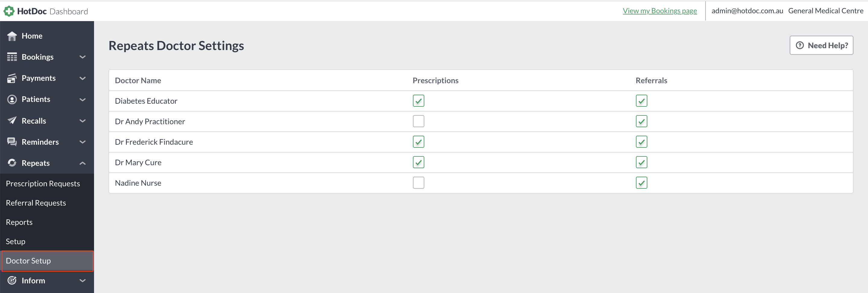Enable Prescriptions for Dr Andy Practitioner
Viewport: 868px width, 293px height.
(419, 121)
